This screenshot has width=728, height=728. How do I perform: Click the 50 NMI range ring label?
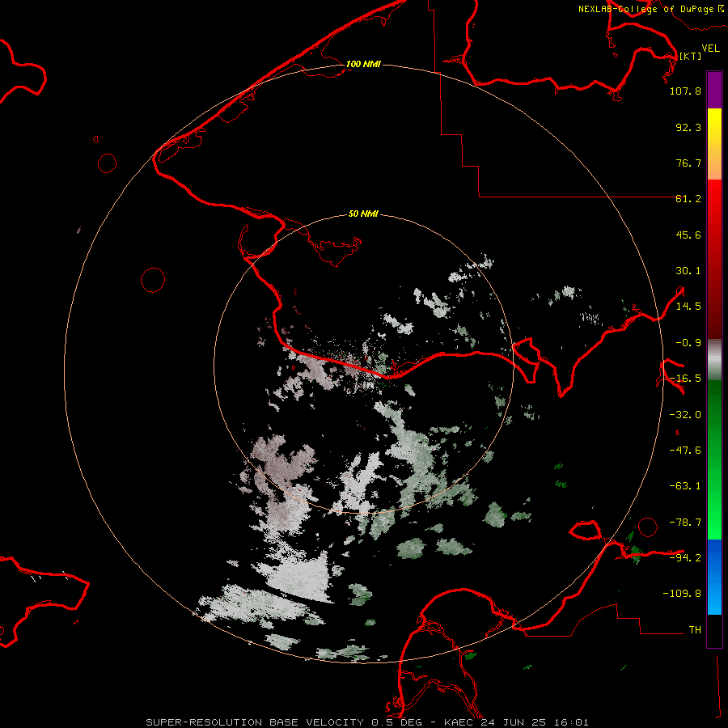pyautogui.click(x=363, y=214)
